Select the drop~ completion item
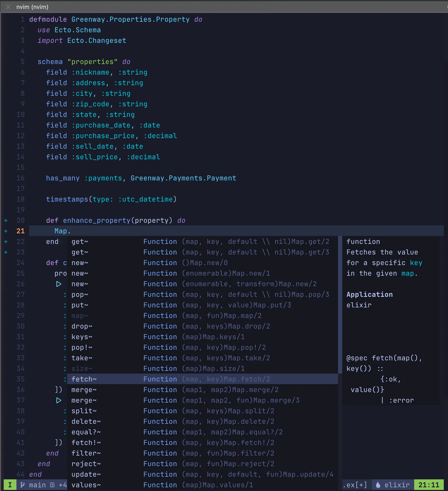Viewport: 448px width, 491px height. click(203, 326)
